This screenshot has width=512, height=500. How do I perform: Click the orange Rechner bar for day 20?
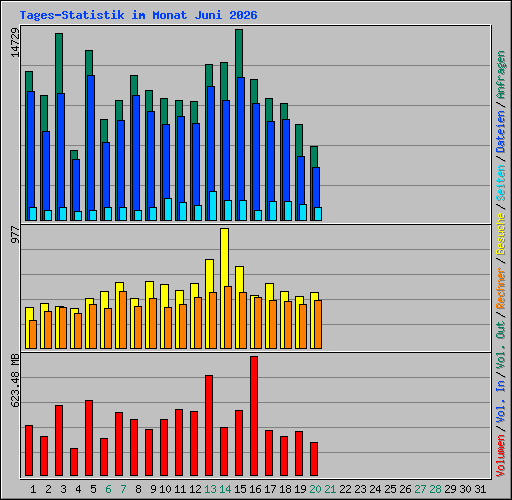(318, 324)
